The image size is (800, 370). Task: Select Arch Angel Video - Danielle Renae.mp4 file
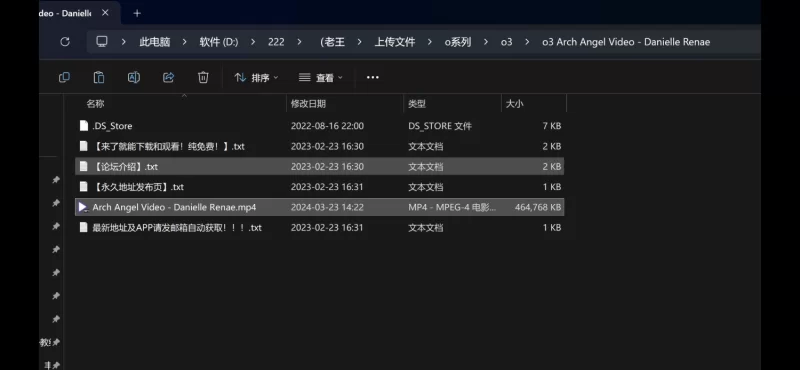tap(319, 207)
